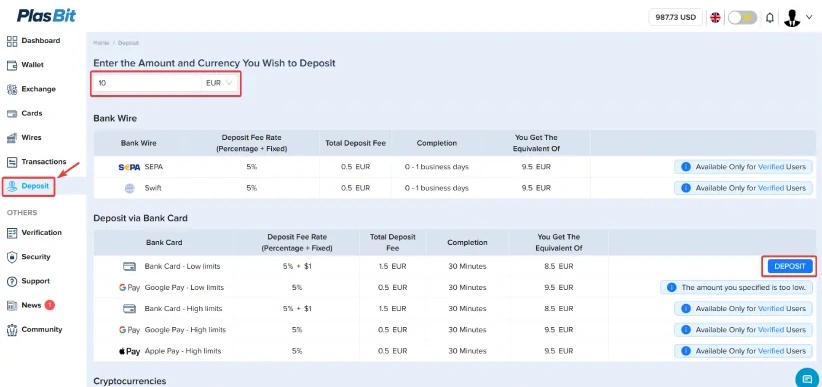The width and height of the screenshot is (822, 387).
Task: Click the Community people icon
Action: (12, 329)
